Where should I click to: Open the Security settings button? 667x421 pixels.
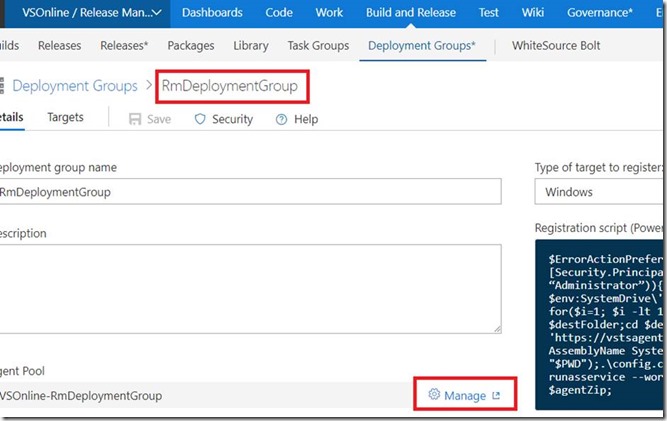pyautogui.click(x=224, y=119)
